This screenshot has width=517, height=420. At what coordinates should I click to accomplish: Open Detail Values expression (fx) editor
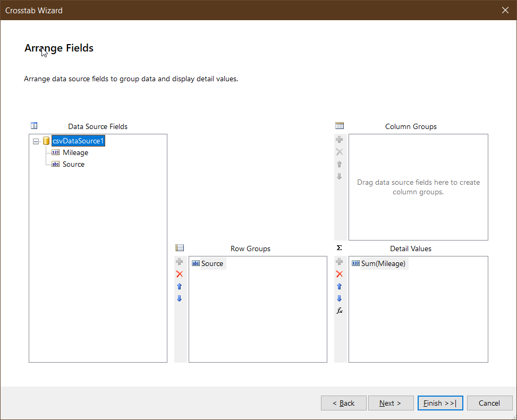click(340, 311)
